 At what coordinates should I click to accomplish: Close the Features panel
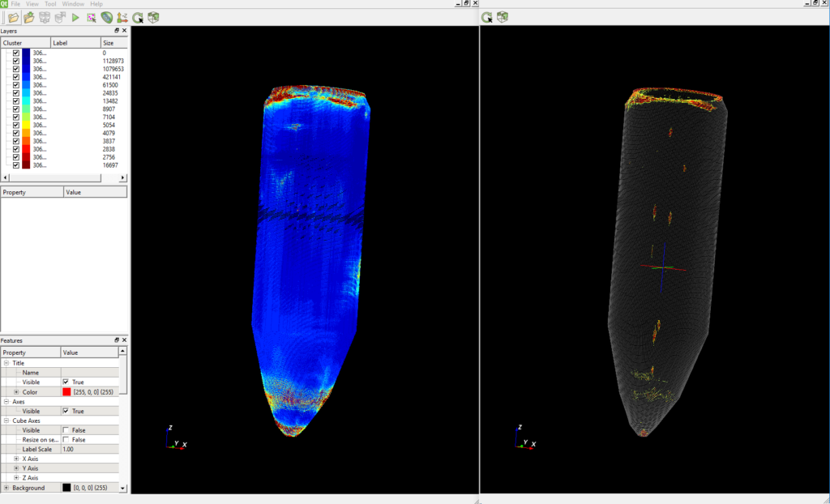point(124,340)
